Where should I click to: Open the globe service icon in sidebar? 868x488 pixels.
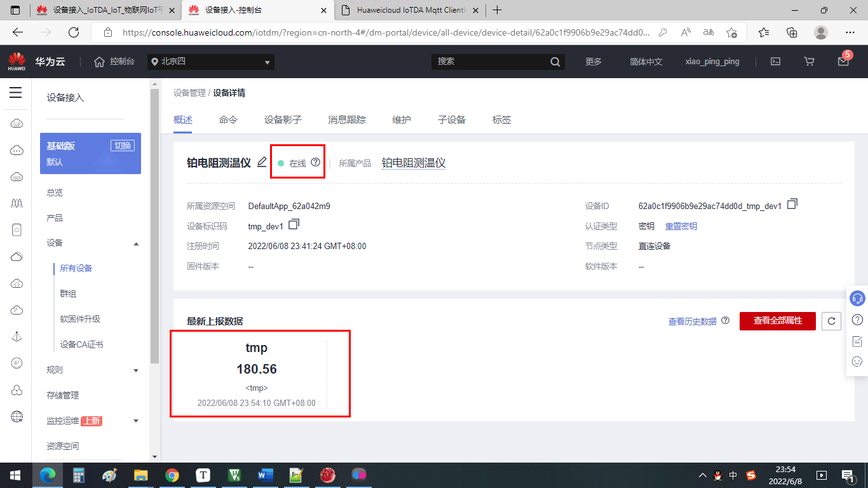tap(17, 416)
